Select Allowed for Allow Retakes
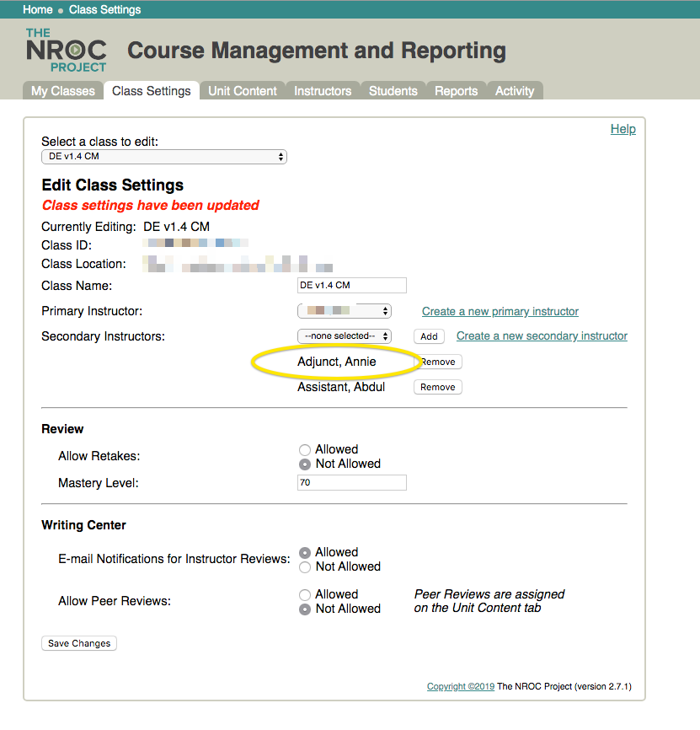This screenshot has height=730, width=700. coord(305,450)
